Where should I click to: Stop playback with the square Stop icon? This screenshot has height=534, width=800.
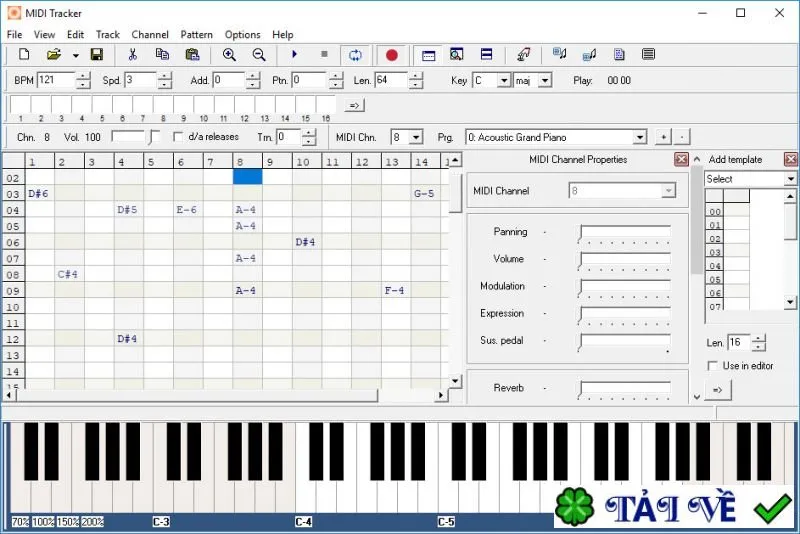point(324,54)
